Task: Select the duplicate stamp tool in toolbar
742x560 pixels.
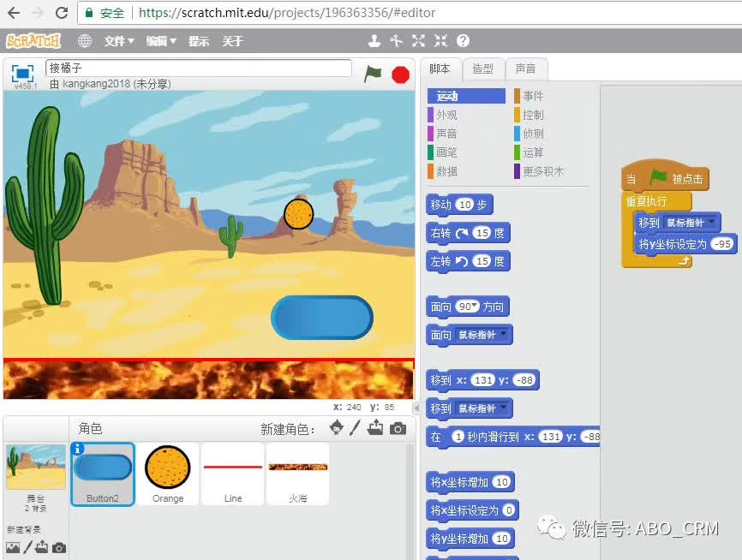Action: 374,41
